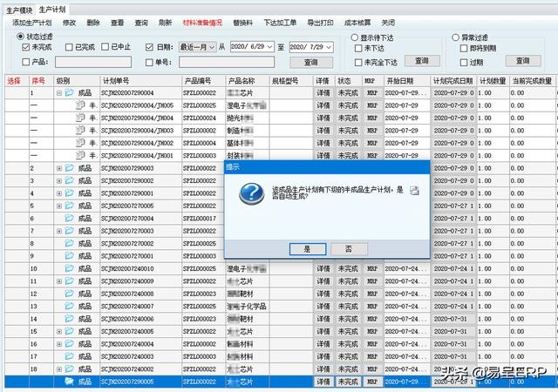
Task: Click 添加生产计划 in the toolbar
Action: [x=32, y=22]
